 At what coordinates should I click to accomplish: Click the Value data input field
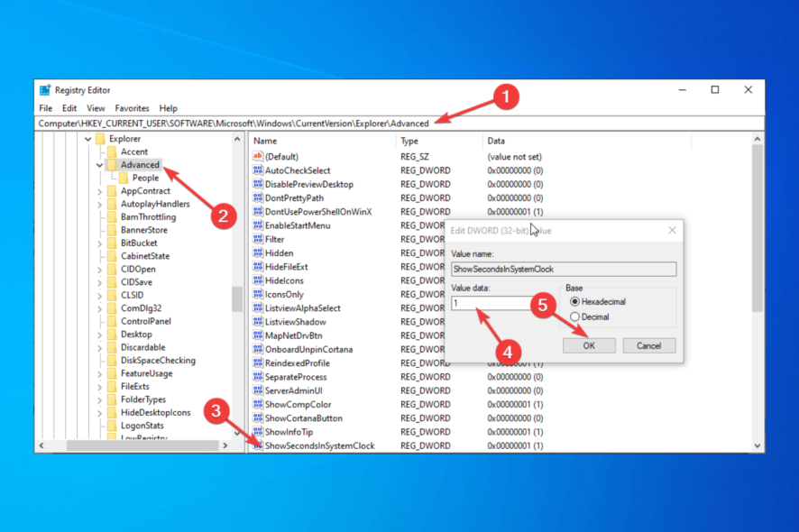[487, 303]
